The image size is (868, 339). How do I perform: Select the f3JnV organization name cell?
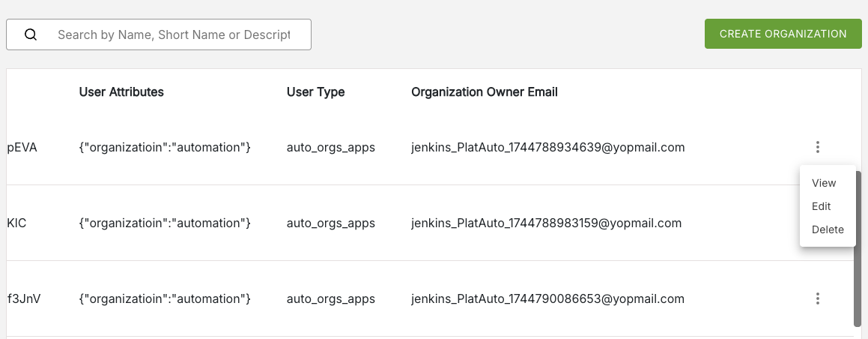pos(23,298)
